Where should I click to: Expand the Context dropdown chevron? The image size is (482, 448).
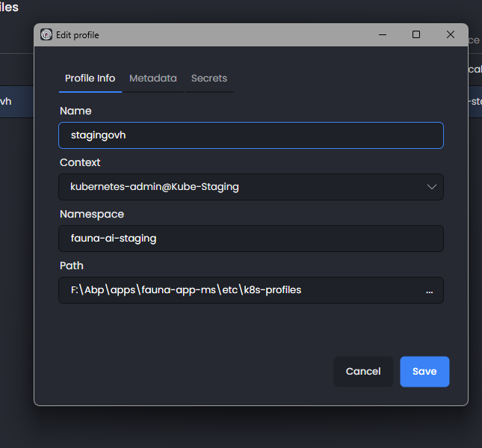click(432, 187)
